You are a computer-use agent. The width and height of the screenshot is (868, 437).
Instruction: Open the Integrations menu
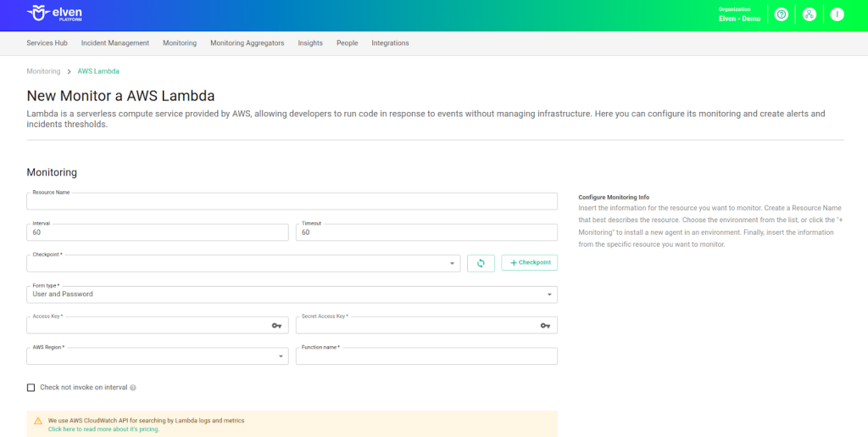click(390, 43)
